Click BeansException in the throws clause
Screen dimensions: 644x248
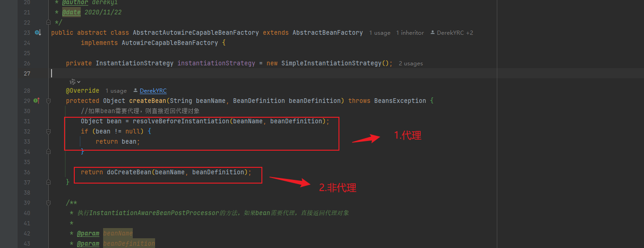[x=400, y=101]
